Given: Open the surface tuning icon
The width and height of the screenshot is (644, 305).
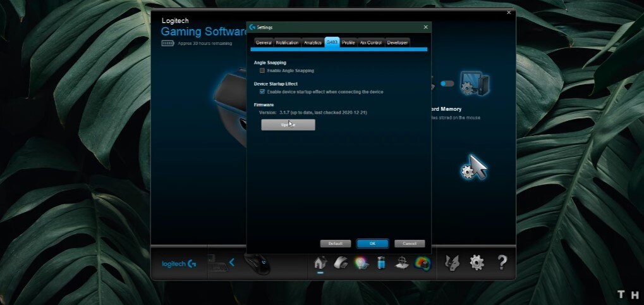Looking at the screenshot, I should (x=402, y=262).
